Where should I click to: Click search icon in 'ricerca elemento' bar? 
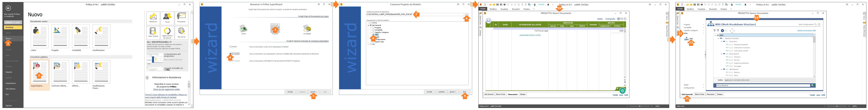[x=812, y=85]
